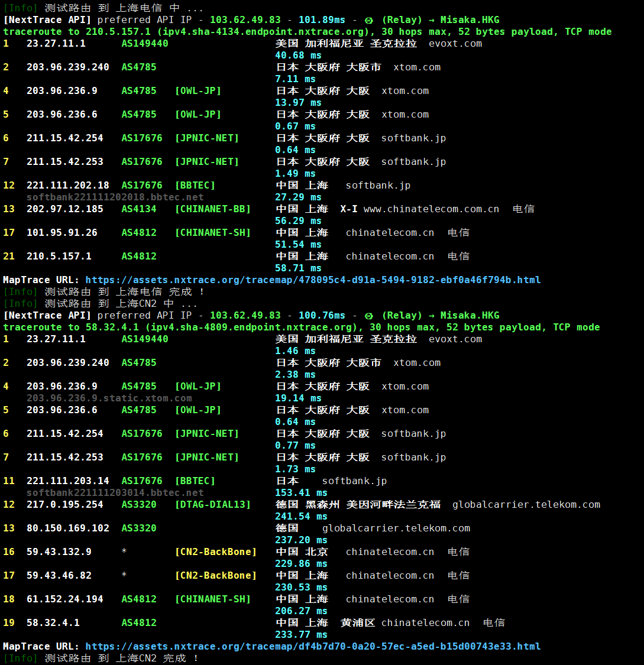Open the second MapTrace URL ending b15d00743e33.html
644x665 pixels.
tap(313, 646)
